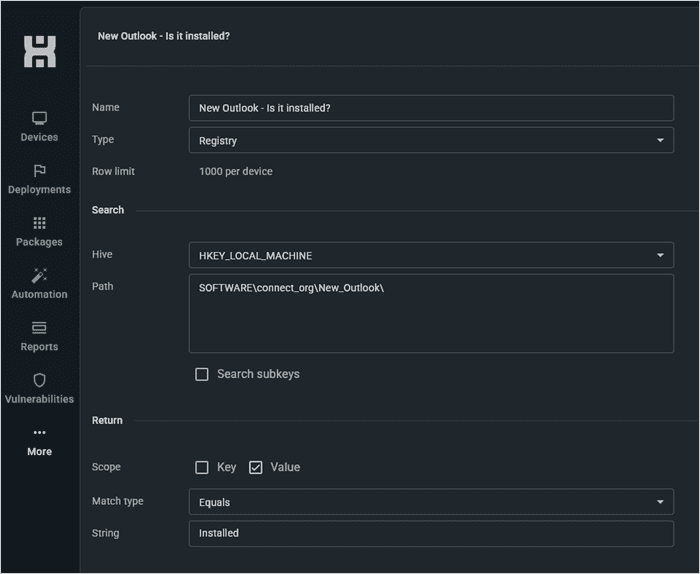Click the String field containing Installed

[x=430, y=533]
